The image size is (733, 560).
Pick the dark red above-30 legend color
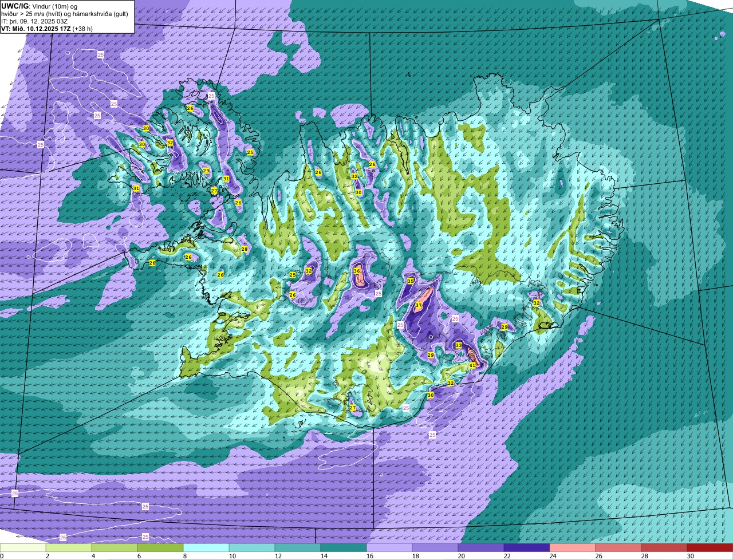(710, 548)
